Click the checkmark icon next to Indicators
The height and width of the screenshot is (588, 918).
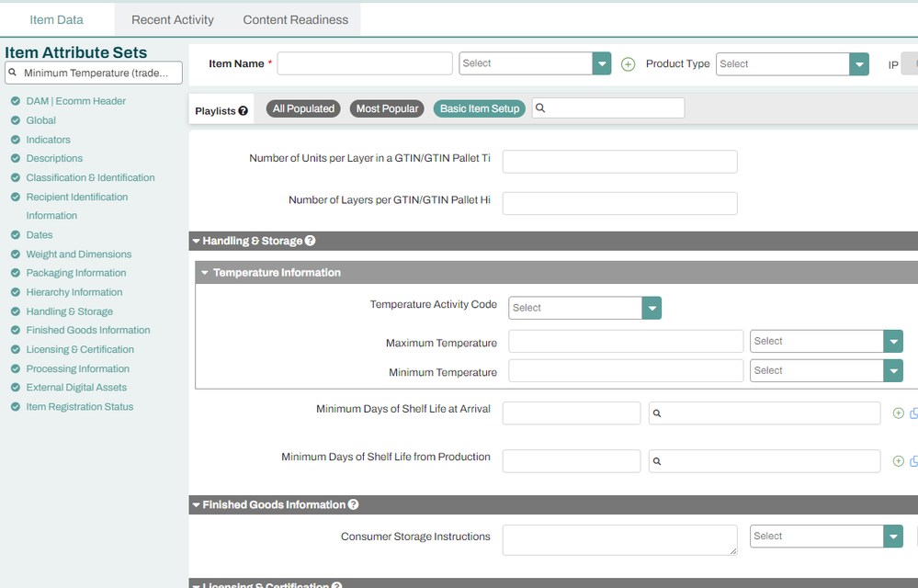(x=16, y=140)
